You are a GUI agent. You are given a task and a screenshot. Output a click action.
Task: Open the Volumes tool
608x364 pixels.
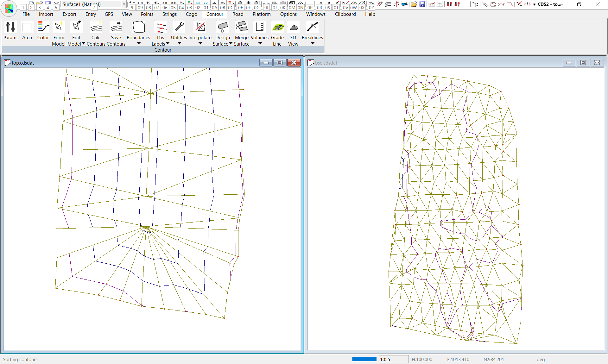click(x=260, y=27)
